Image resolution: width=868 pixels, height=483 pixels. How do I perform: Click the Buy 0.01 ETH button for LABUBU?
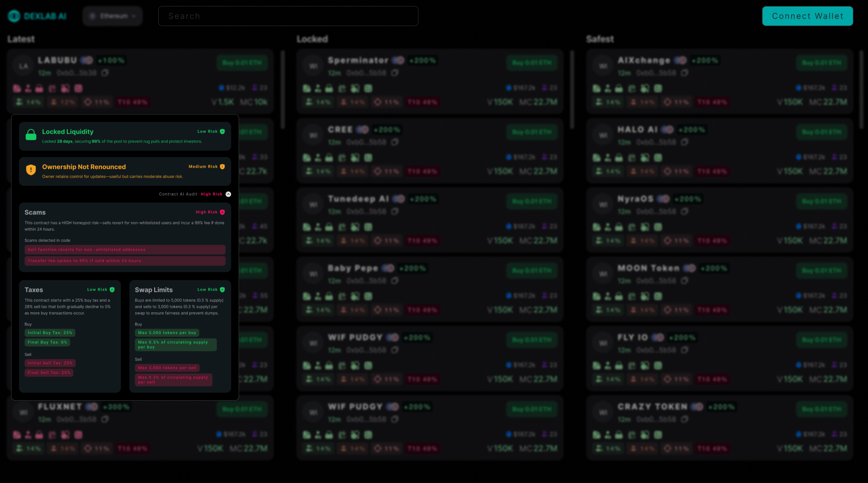coord(242,63)
